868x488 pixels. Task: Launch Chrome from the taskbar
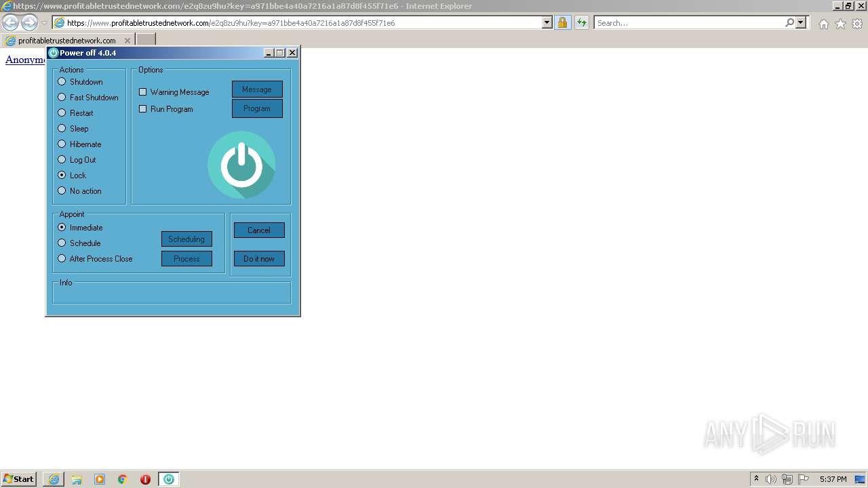tap(123, 479)
